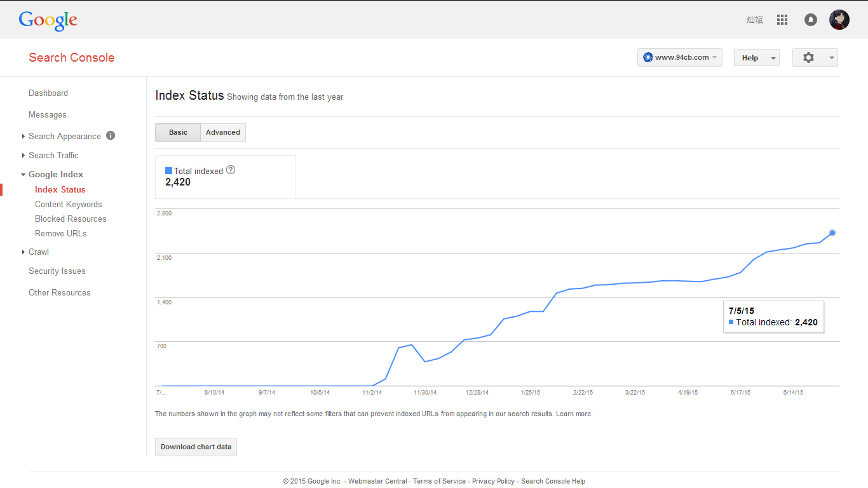Click the 7/5/15 data point on chart

[x=832, y=233]
